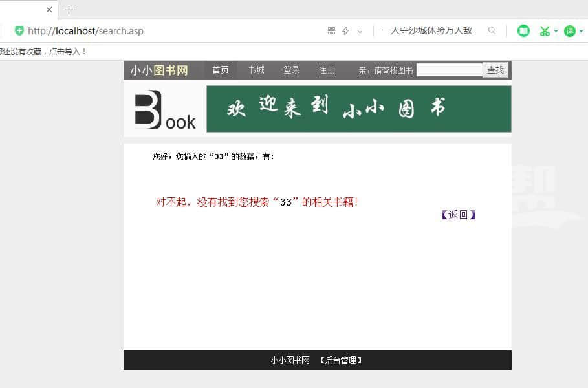Screen dimensions: 588x388
Task: Open a new tab with plus button
Action: (x=69, y=10)
